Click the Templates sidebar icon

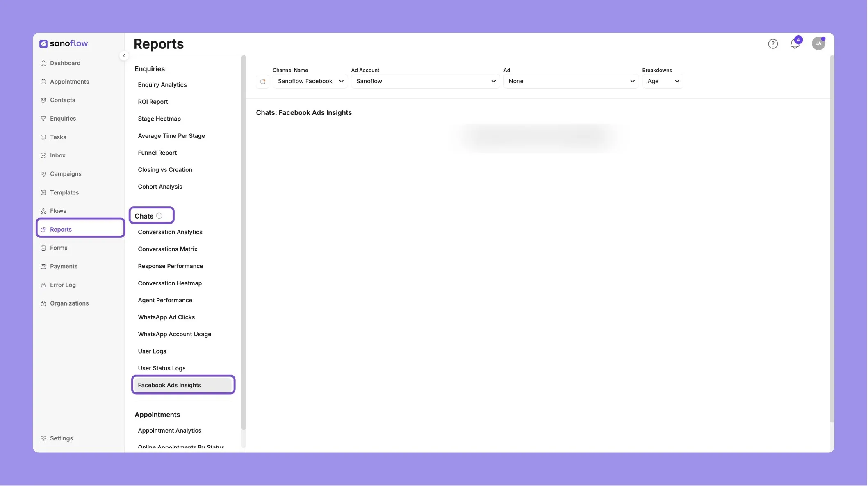[43, 192]
